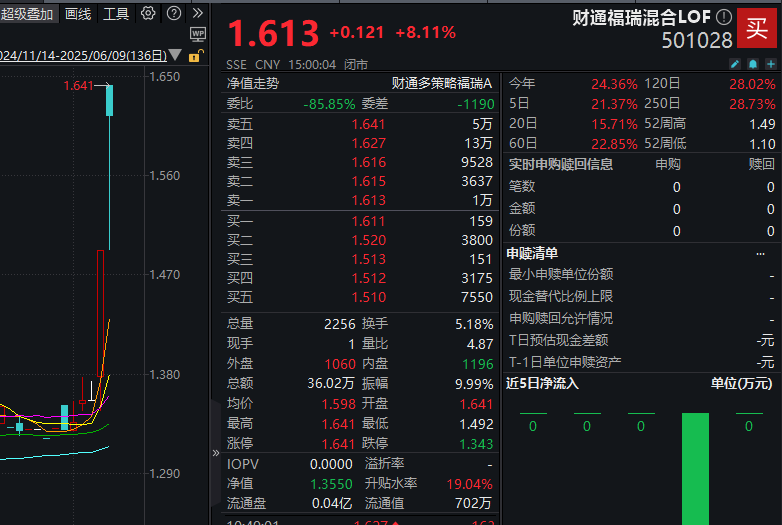Set a price alert with bell icon
The width and height of the screenshot is (782, 525).
753,64
